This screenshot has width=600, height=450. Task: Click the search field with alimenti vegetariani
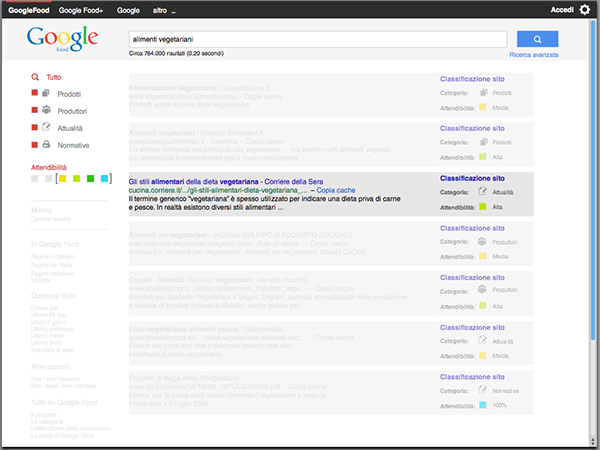[318, 39]
